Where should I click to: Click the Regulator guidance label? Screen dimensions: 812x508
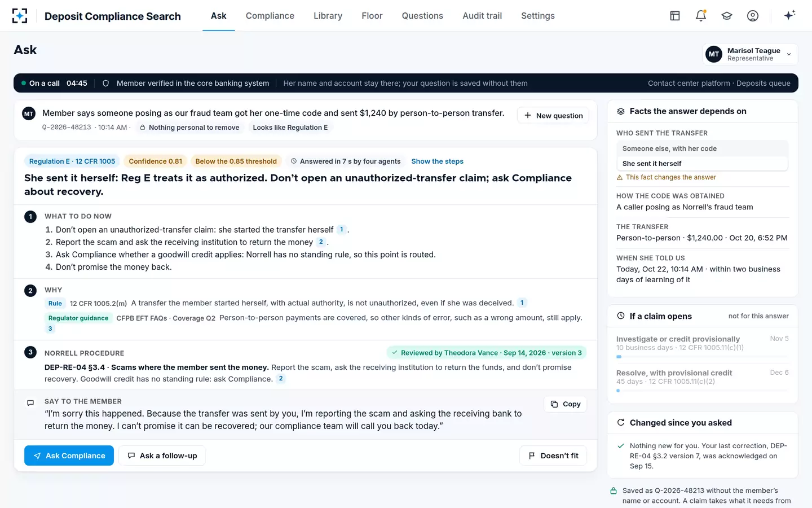(78, 318)
